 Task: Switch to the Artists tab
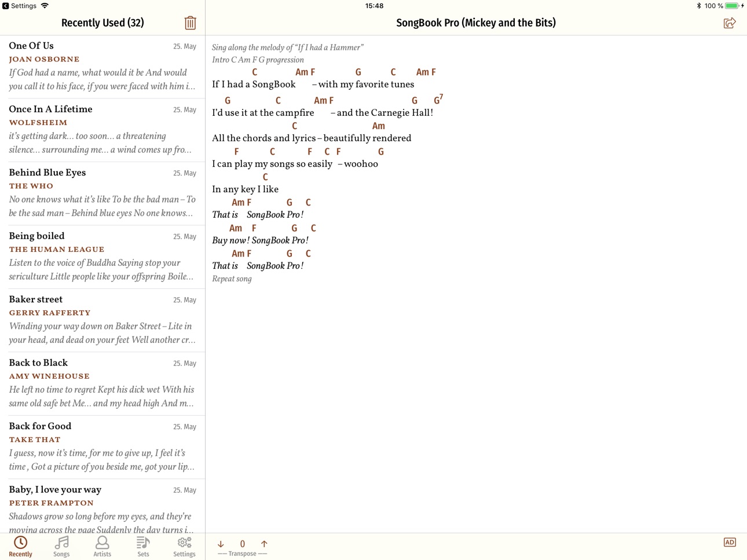click(102, 546)
